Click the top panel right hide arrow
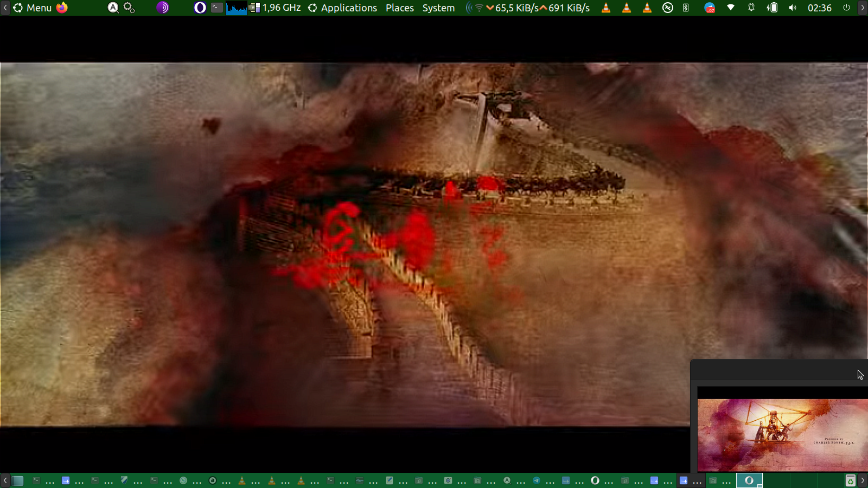 863,8
